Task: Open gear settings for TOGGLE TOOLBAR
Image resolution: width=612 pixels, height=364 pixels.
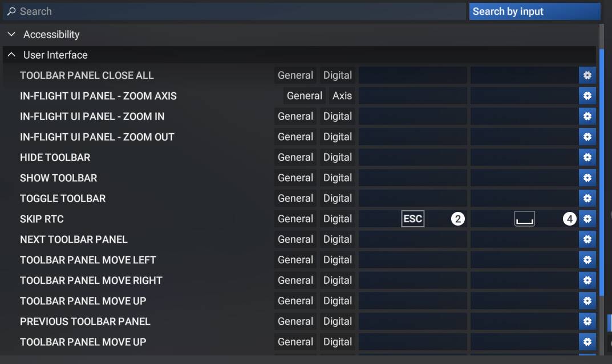Action: point(587,198)
